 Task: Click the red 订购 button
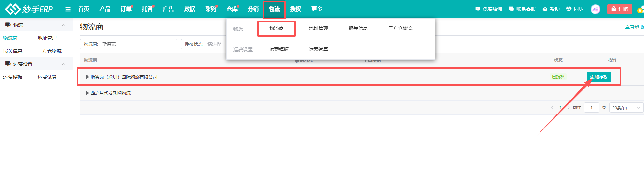620,9
